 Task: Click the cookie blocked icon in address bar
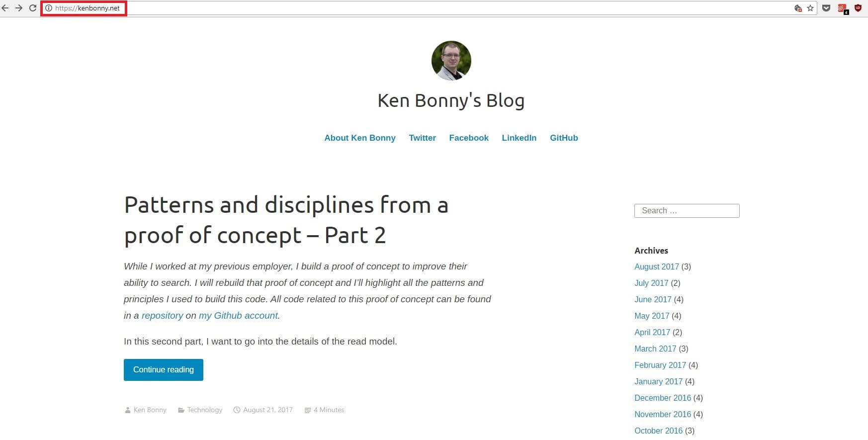[798, 8]
